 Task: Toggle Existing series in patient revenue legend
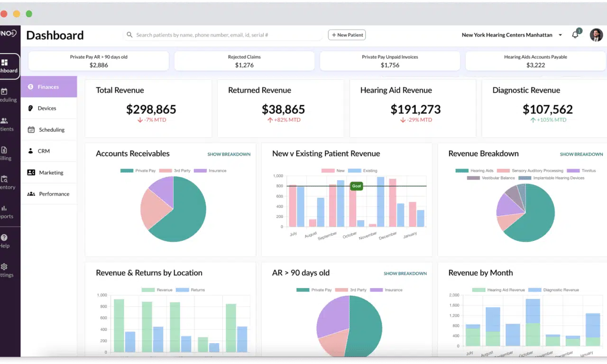click(363, 171)
